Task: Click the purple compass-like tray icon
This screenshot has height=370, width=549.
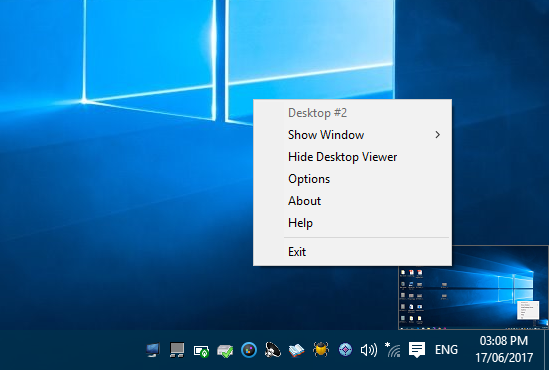Action: [345, 349]
